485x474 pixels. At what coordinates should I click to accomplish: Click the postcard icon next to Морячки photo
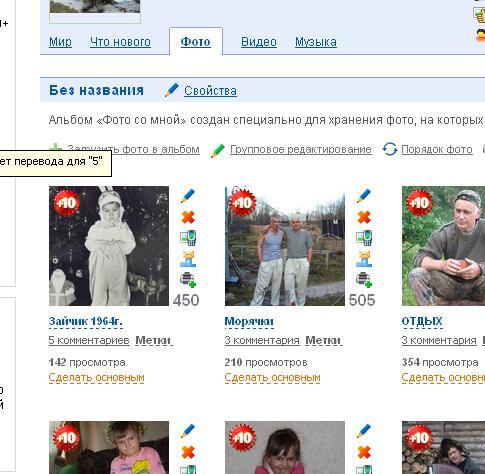click(364, 259)
